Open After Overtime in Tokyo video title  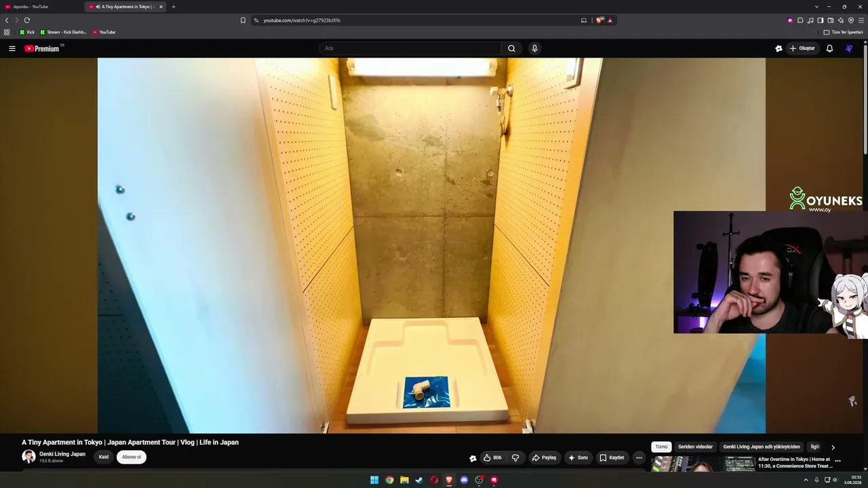[795, 462]
